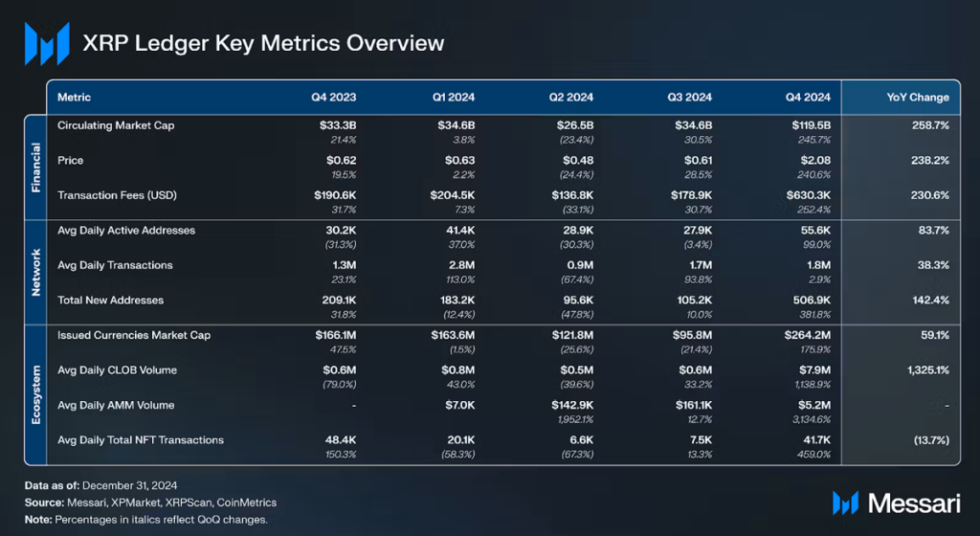Select the 230.6% YoY change value

(930, 195)
